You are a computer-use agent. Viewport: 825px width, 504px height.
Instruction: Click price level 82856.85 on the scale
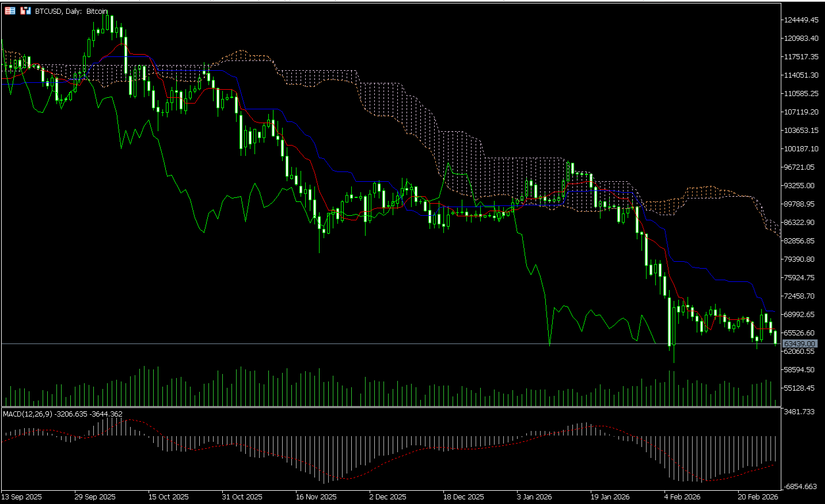[799, 241]
